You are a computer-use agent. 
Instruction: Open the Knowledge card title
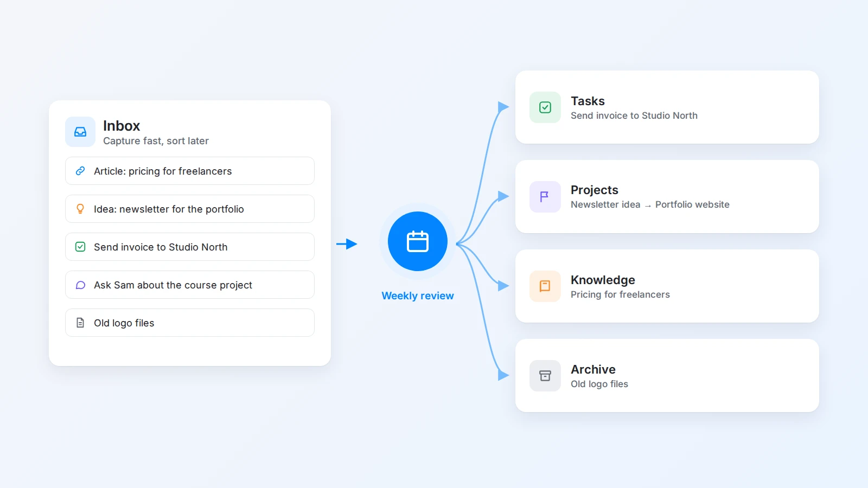[x=603, y=280]
